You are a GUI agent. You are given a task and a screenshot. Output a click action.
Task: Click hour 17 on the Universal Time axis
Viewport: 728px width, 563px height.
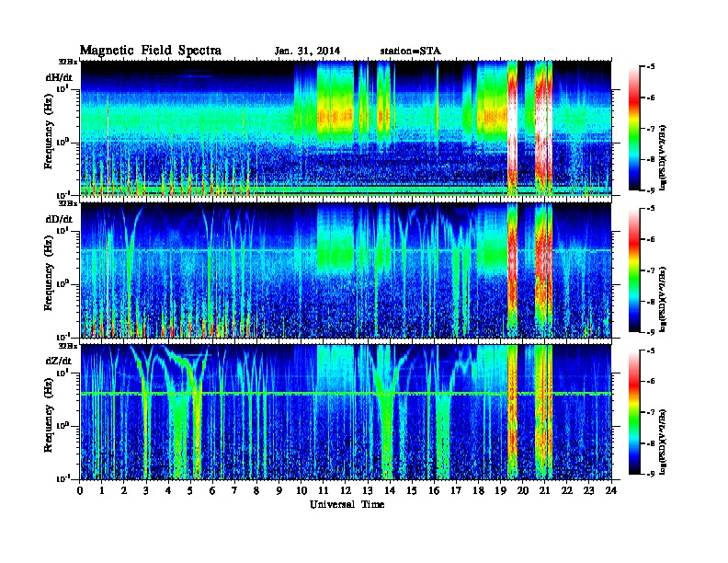(456, 490)
